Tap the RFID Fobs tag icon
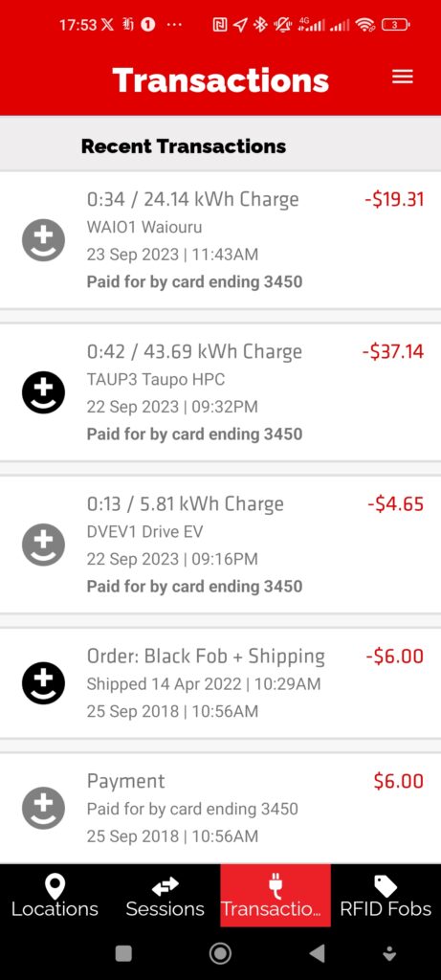The height and width of the screenshot is (980, 441). 386,885
